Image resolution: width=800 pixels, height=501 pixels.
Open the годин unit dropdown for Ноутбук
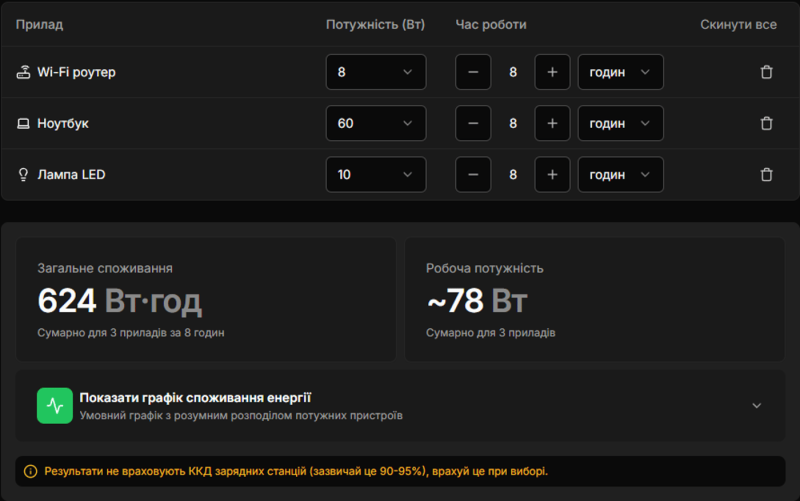pos(620,123)
